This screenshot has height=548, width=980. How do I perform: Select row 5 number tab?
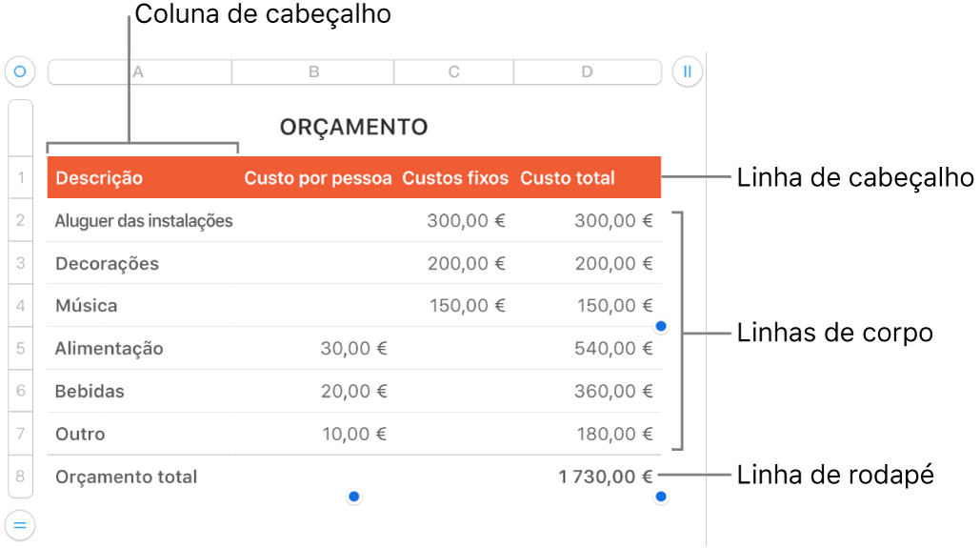(x=20, y=349)
